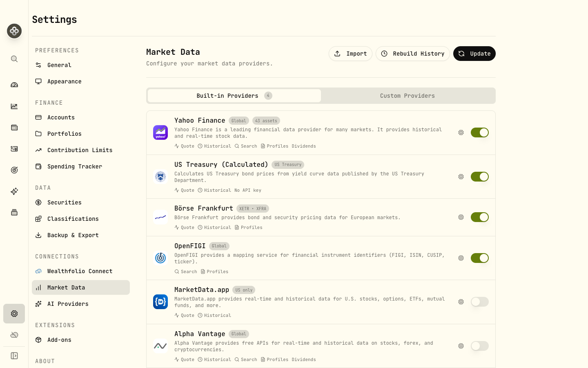Disable the Yahoo Finance provider toggle
The image size is (588, 368).
480,132
